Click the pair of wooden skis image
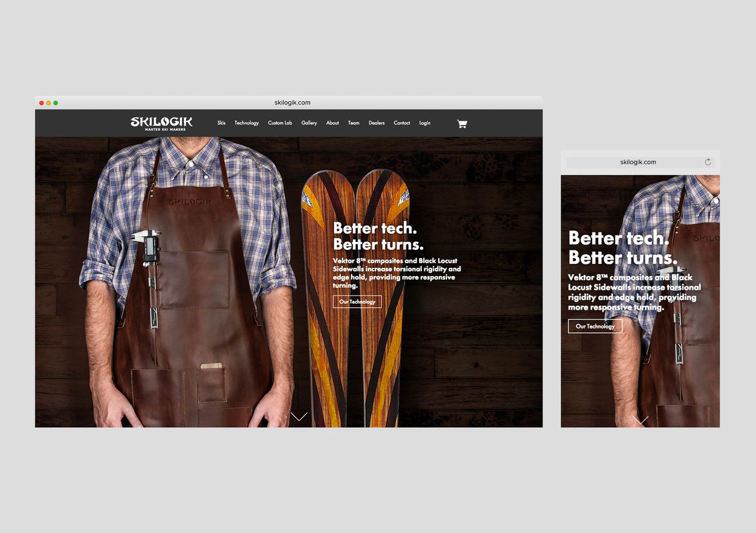The width and height of the screenshot is (756, 533). point(355,323)
